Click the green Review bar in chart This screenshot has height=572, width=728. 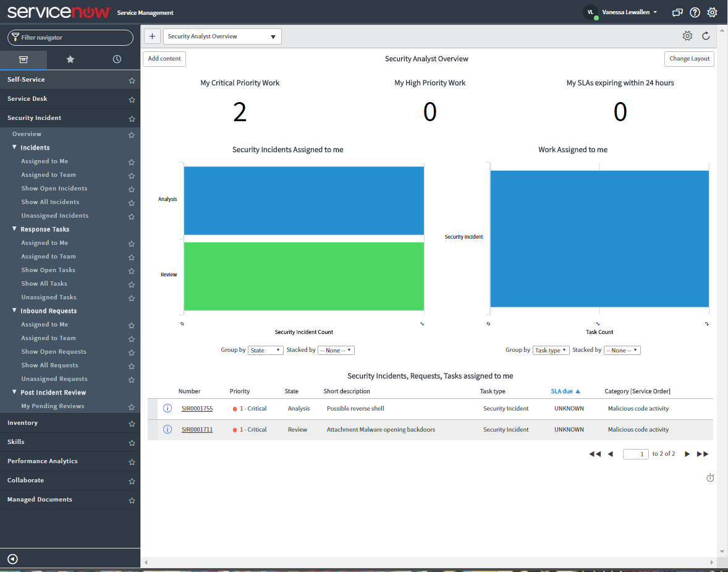coord(303,276)
